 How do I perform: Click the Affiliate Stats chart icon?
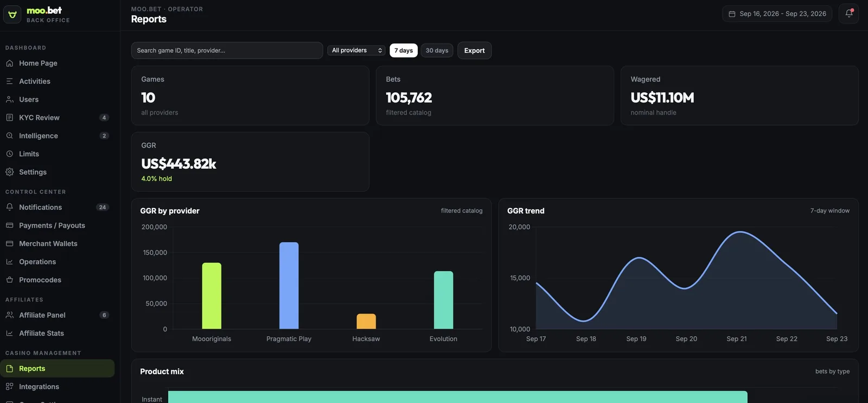click(x=9, y=333)
